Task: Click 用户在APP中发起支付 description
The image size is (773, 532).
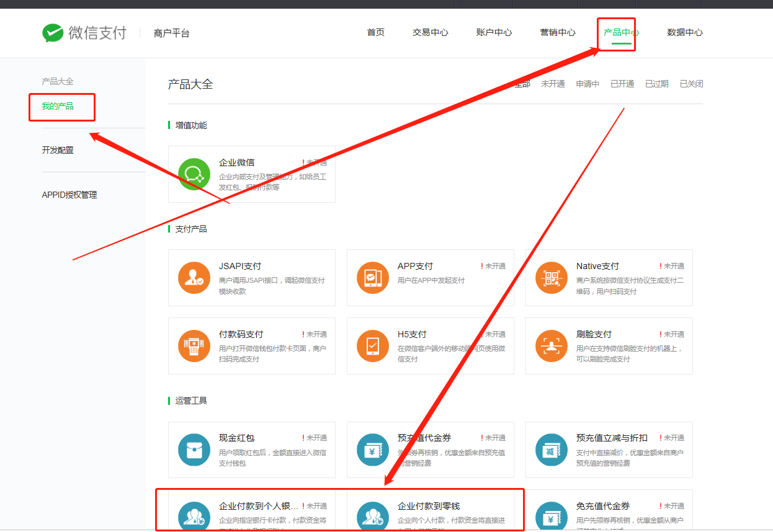Action: (x=431, y=280)
